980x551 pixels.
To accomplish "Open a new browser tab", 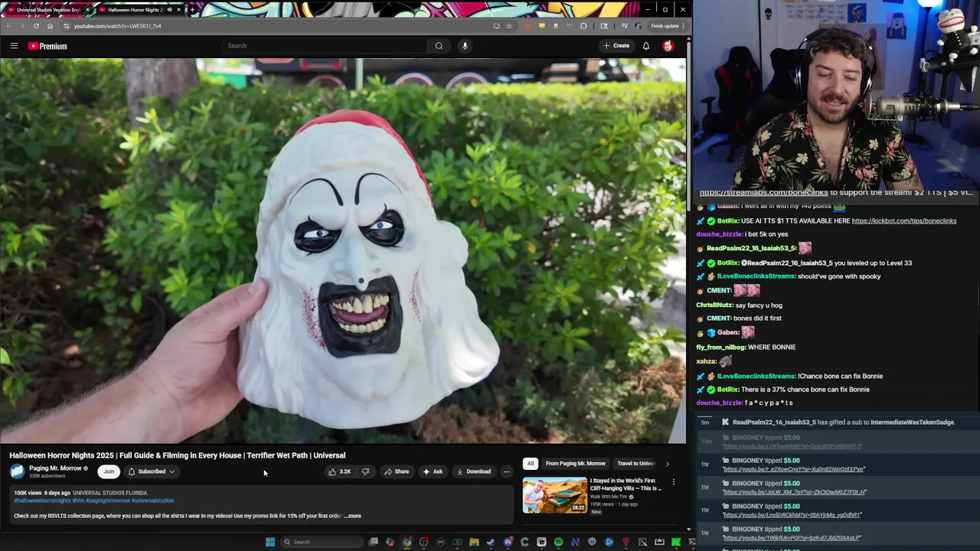I will (x=193, y=10).
